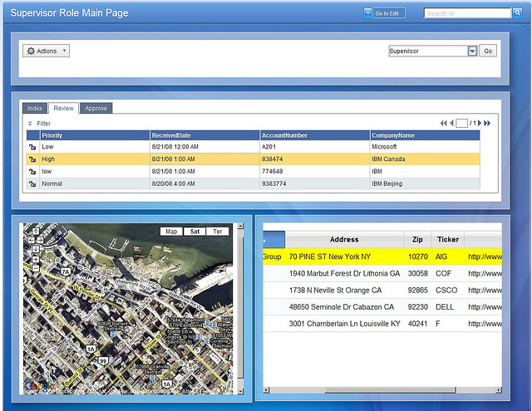Click the Search All input field

pyautogui.click(x=467, y=13)
